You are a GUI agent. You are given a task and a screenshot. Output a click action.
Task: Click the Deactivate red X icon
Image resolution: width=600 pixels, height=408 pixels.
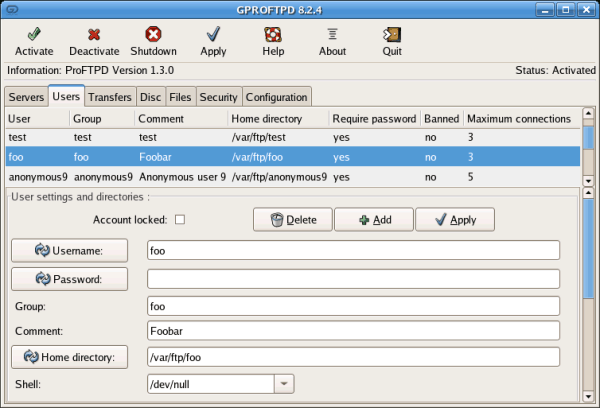(x=94, y=34)
